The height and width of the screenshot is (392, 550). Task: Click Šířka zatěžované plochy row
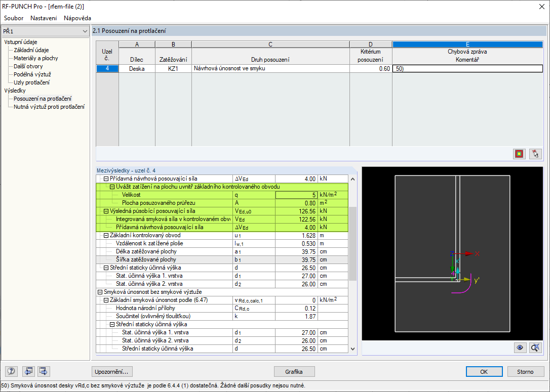click(x=222, y=259)
